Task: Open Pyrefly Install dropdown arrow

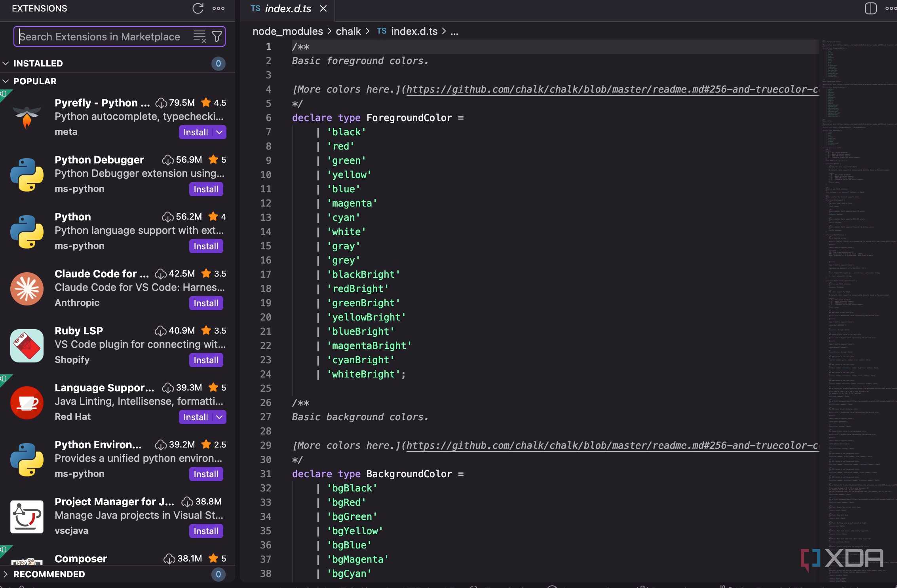Action: pos(220,132)
